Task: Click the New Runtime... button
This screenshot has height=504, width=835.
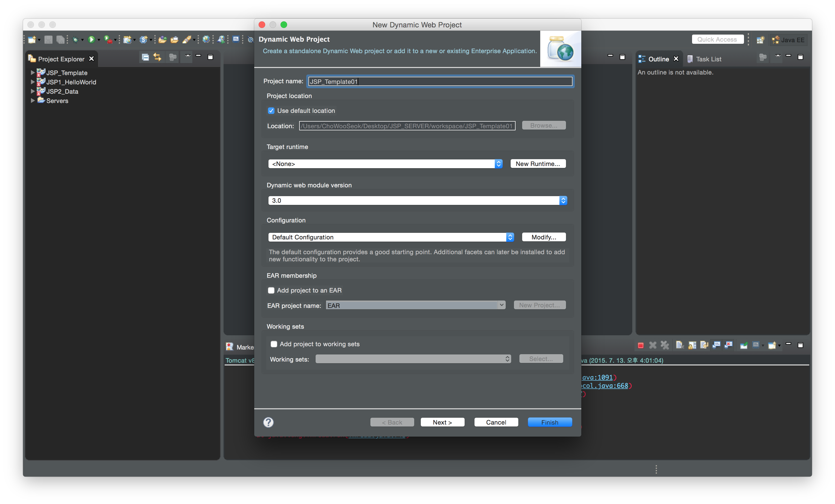Action: click(x=538, y=164)
